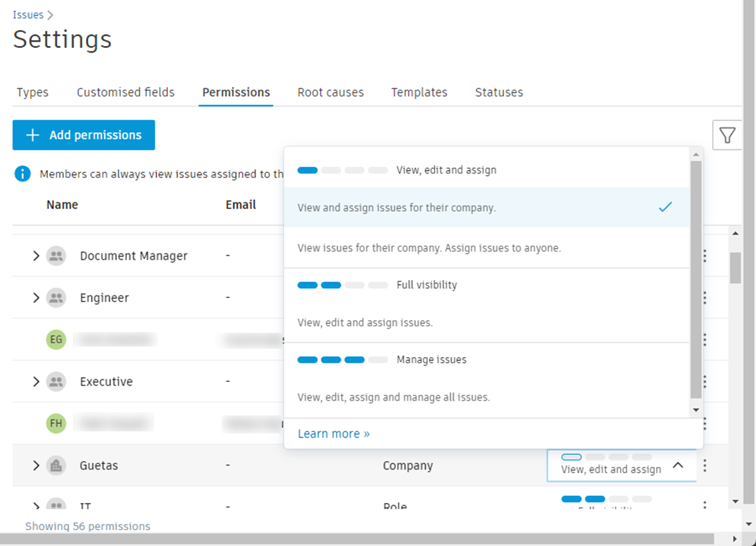Click the Executive name text
Image resolution: width=756 pixels, height=546 pixels.
[106, 381]
